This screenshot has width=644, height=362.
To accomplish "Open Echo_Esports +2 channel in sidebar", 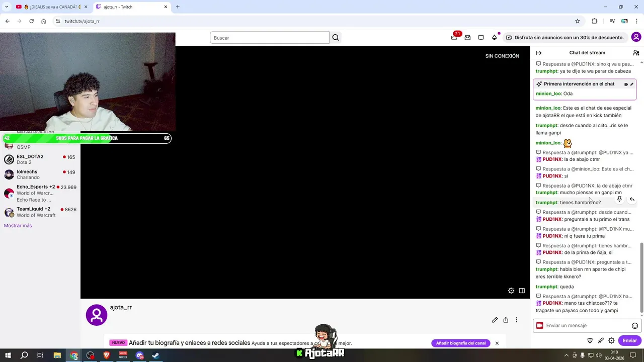I will (39, 193).
